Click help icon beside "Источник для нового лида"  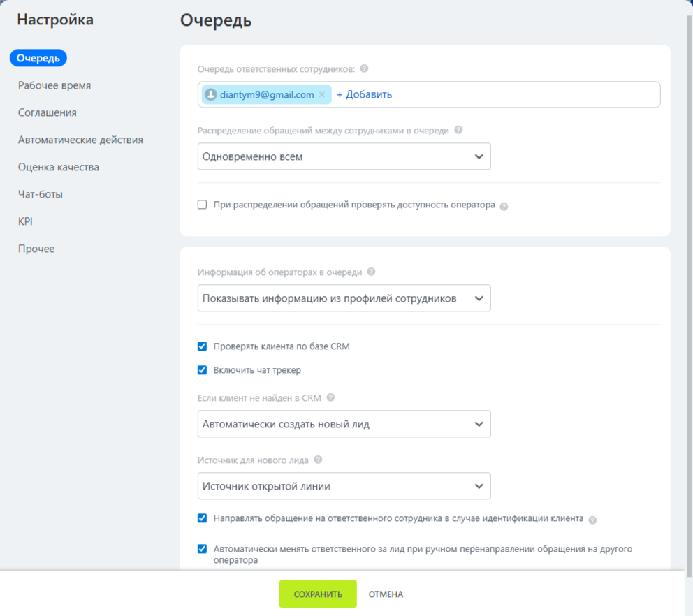(318, 460)
